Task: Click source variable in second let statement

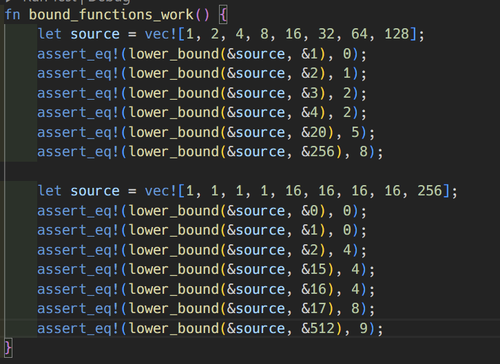Action: (95, 191)
